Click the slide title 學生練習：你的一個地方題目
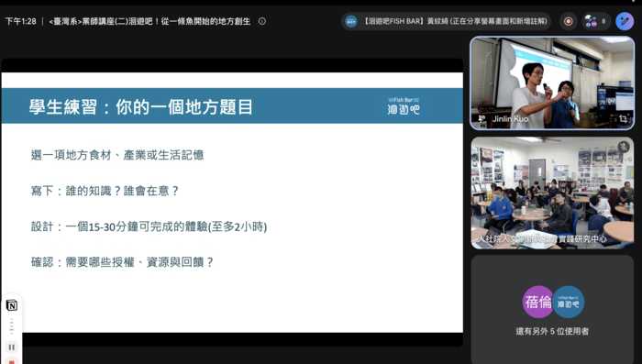 tap(141, 107)
